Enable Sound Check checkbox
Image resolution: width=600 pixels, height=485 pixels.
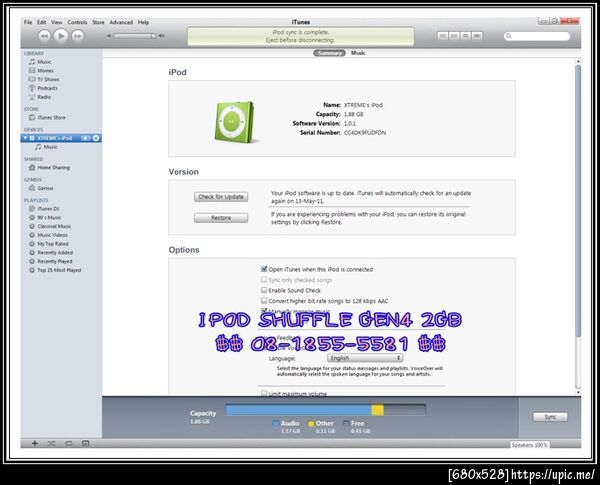click(264, 290)
